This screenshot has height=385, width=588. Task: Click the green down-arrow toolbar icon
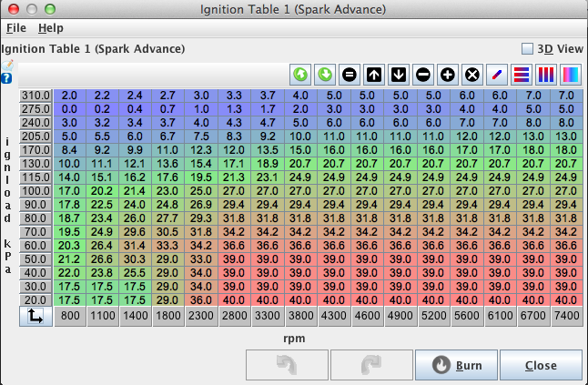point(325,74)
